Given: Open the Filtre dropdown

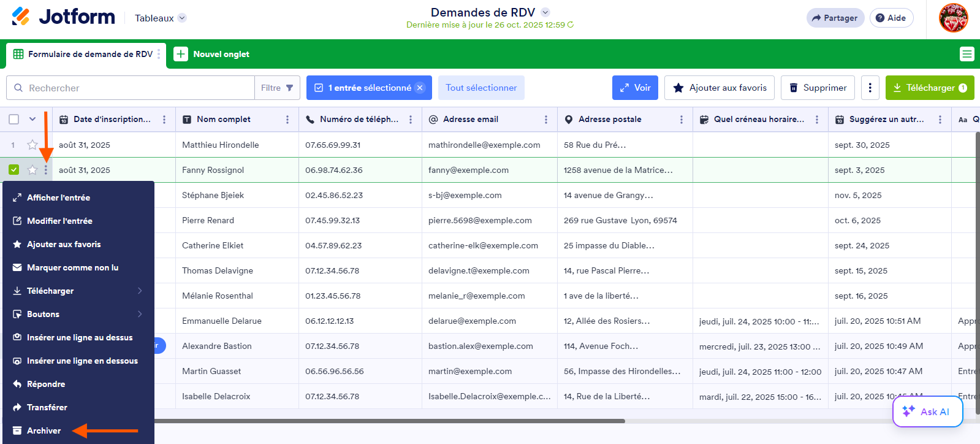Looking at the screenshot, I should tap(277, 88).
